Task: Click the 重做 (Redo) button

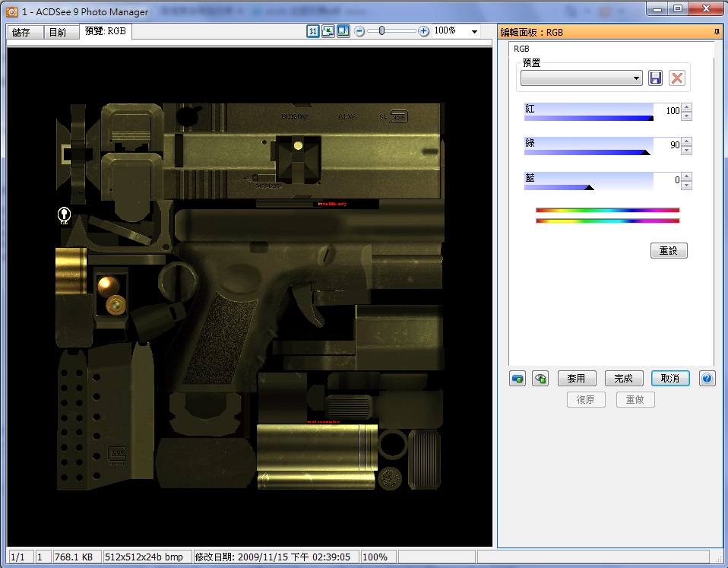Action: click(x=635, y=400)
